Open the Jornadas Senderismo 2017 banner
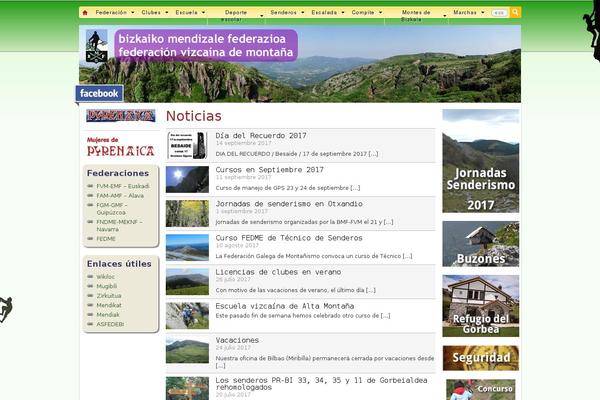 (481, 161)
